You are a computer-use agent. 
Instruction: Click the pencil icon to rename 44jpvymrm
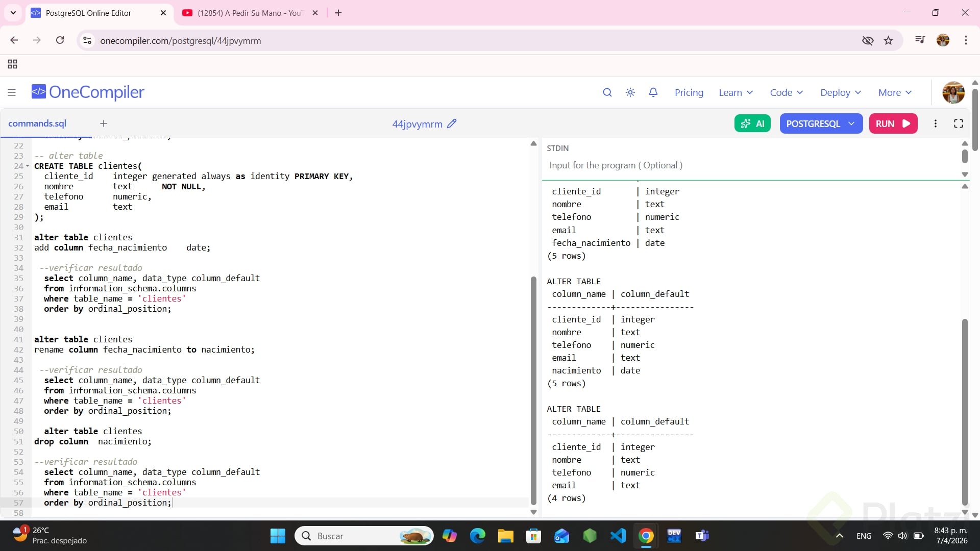[x=452, y=123]
